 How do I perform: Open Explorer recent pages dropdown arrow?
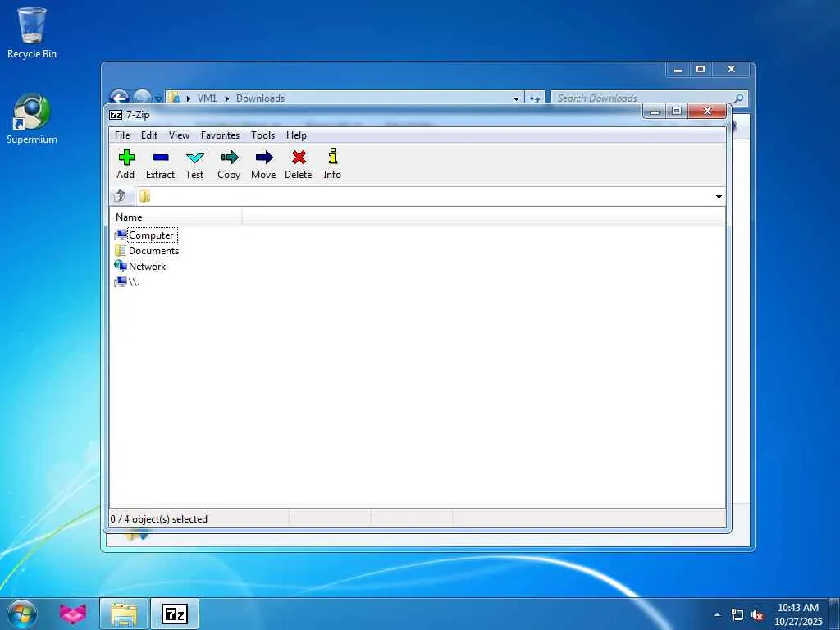click(x=158, y=98)
